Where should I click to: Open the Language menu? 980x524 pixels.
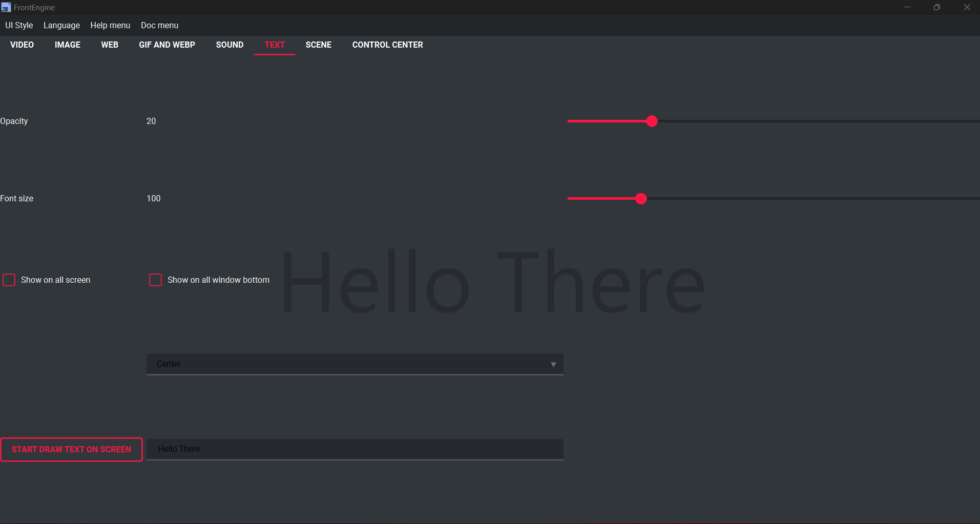[61, 25]
